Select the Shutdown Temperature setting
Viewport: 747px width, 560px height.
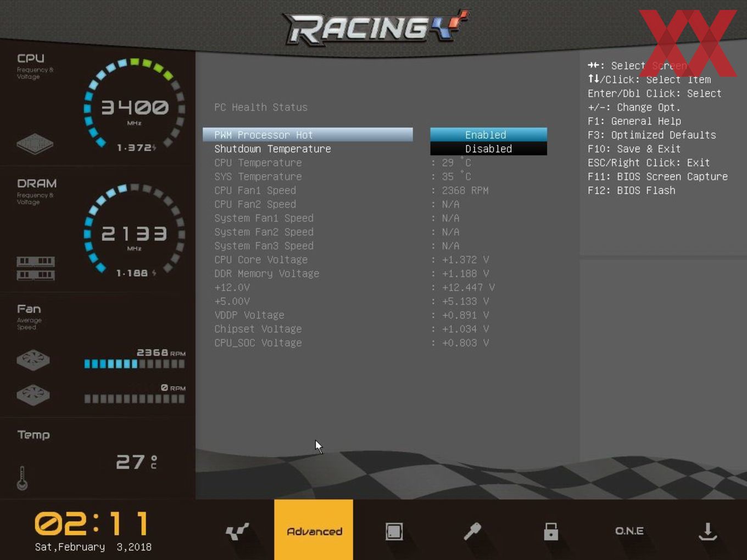click(308, 149)
